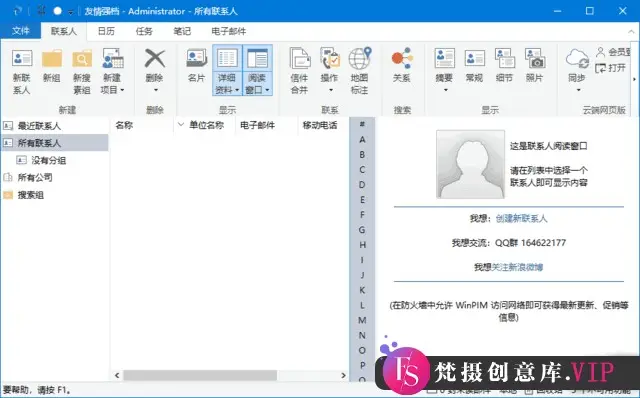Switch to the 日历 tab
The image size is (640, 398).
pos(106,31)
